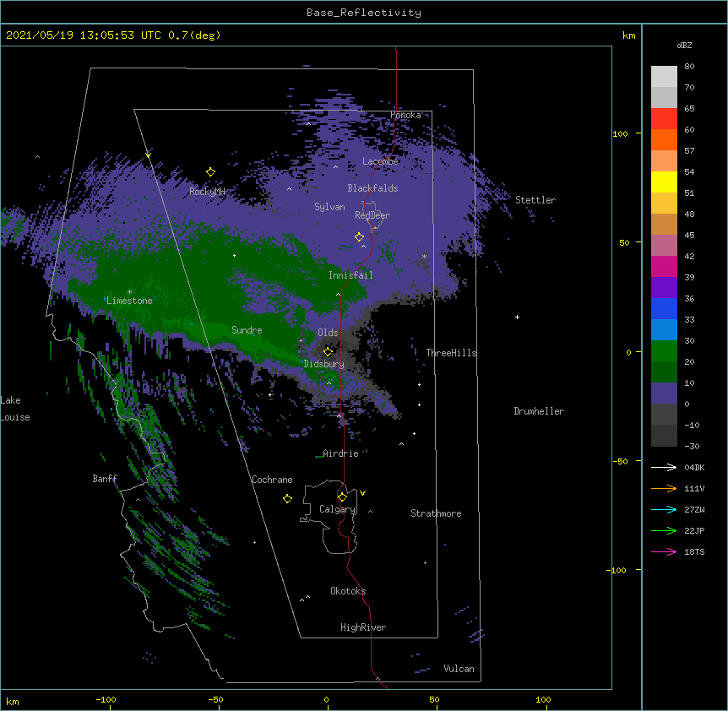Click the star marker above Limestone
Image resolution: width=728 pixels, height=711 pixels.
[x=129, y=292]
